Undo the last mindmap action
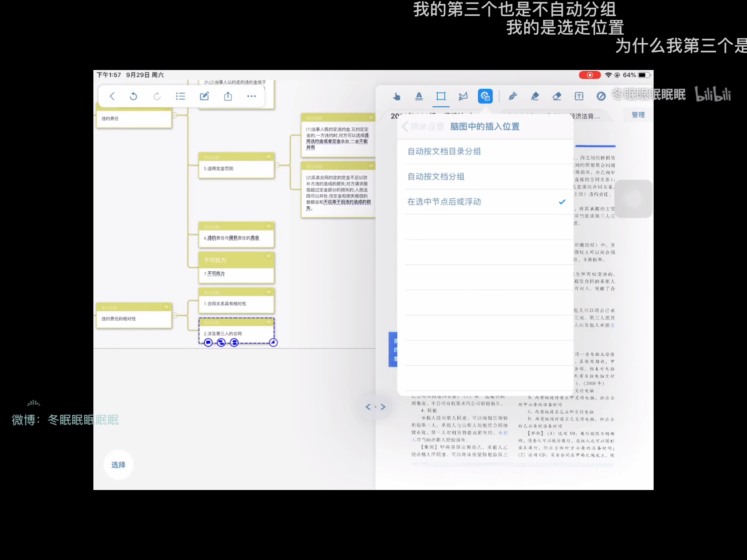This screenshot has height=560, width=747. point(133,96)
